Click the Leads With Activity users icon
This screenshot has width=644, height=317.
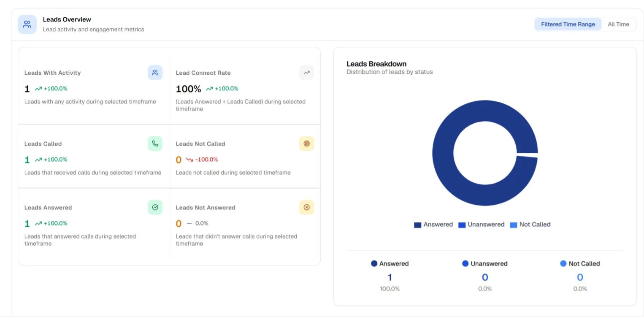click(x=155, y=73)
